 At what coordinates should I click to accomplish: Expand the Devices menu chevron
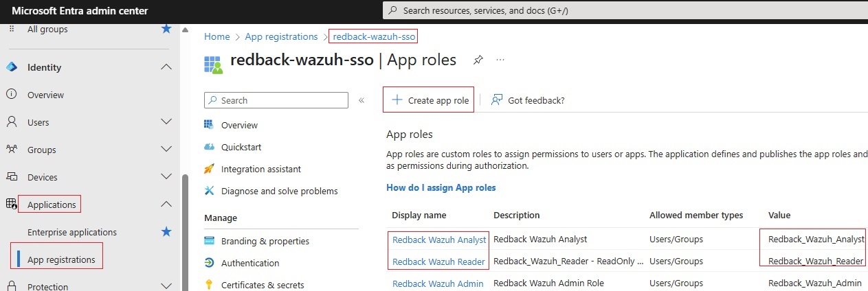[x=166, y=177]
